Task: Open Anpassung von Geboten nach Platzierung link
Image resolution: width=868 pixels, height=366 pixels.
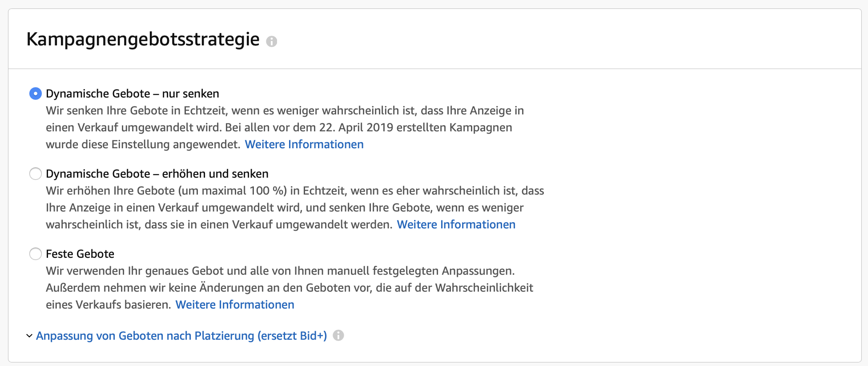Action: tap(181, 336)
